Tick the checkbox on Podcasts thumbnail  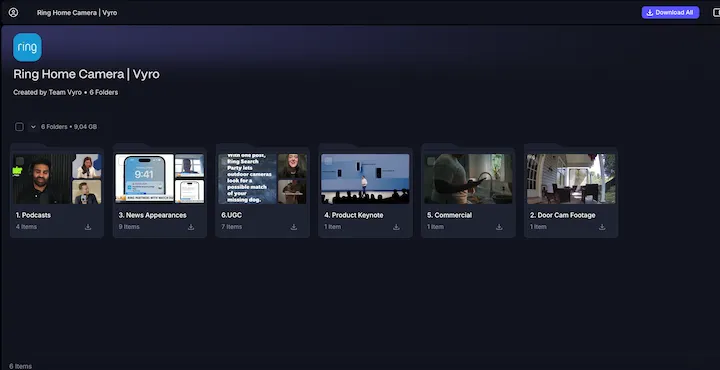20,161
